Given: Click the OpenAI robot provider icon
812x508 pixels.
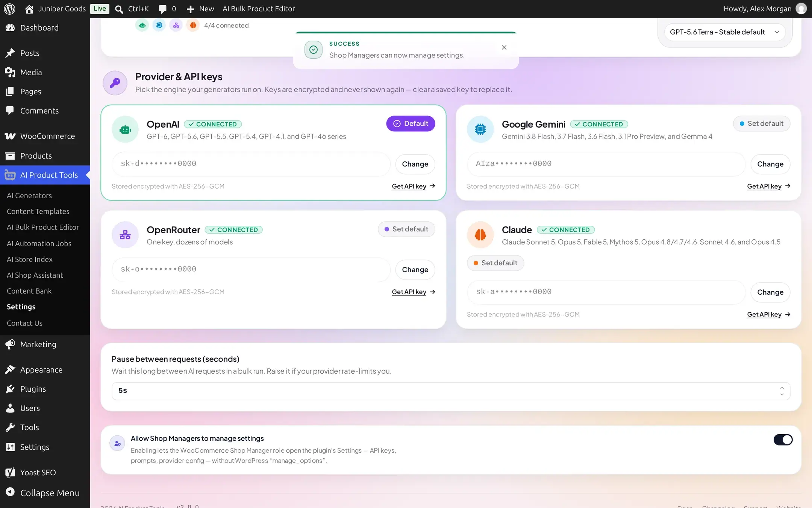Looking at the screenshot, I should tap(125, 129).
